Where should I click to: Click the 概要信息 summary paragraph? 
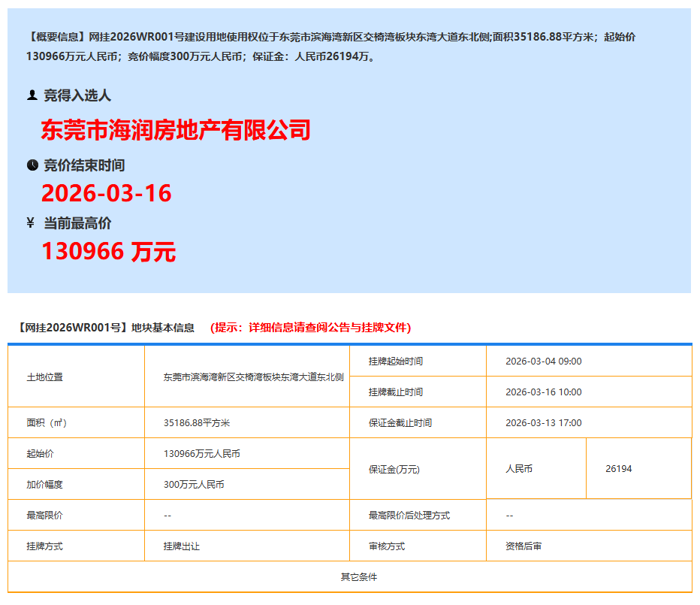coord(330,46)
